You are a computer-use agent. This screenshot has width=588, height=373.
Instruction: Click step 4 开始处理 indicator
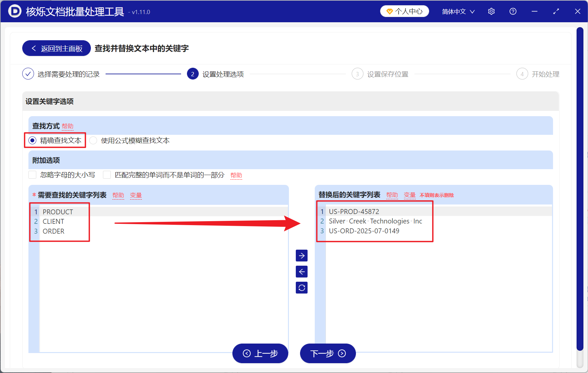coord(522,74)
